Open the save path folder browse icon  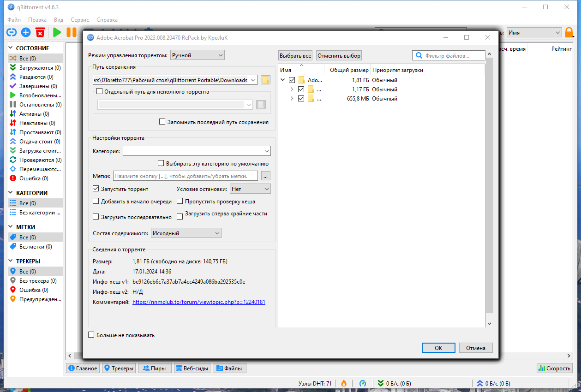pyautogui.click(x=265, y=79)
